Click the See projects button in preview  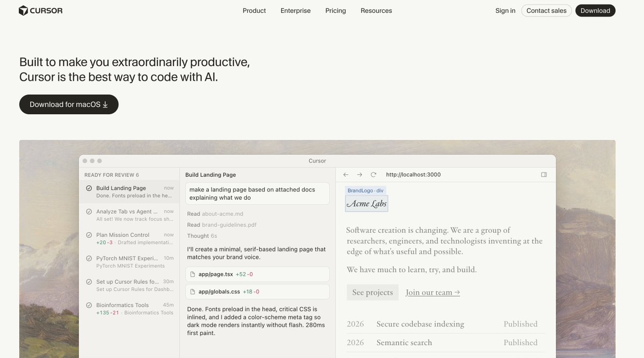(372, 293)
